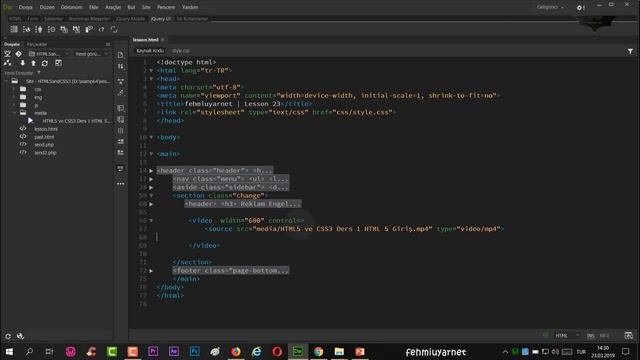Collapse the Site - HTML5andCSS3 root folder

click(6, 81)
